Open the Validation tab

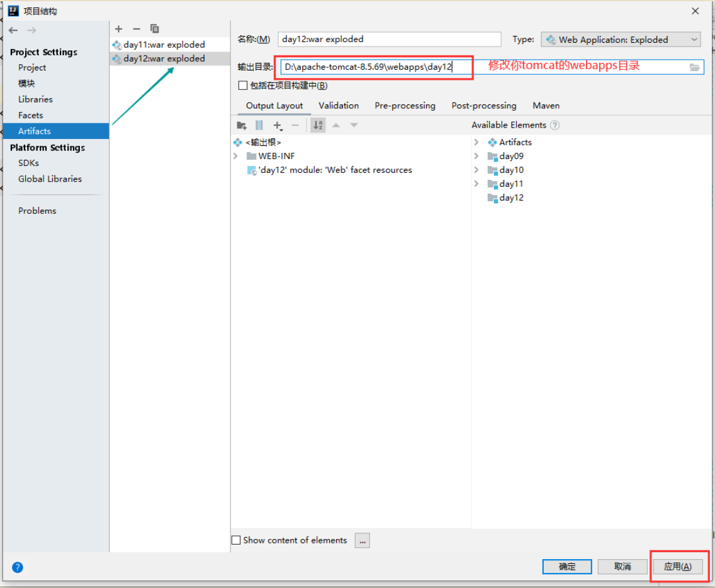point(339,106)
